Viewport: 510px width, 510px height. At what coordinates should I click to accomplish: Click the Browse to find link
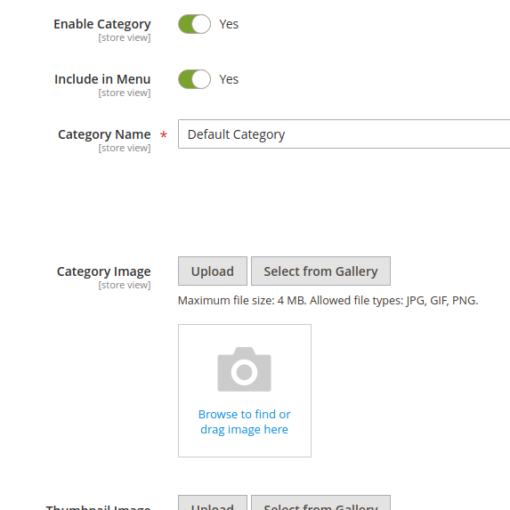click(244, 414)
